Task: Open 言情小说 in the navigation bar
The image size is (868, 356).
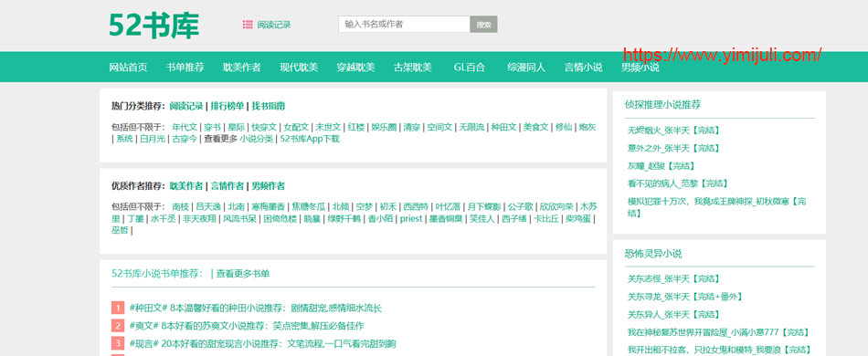Action: pos(584,68)
